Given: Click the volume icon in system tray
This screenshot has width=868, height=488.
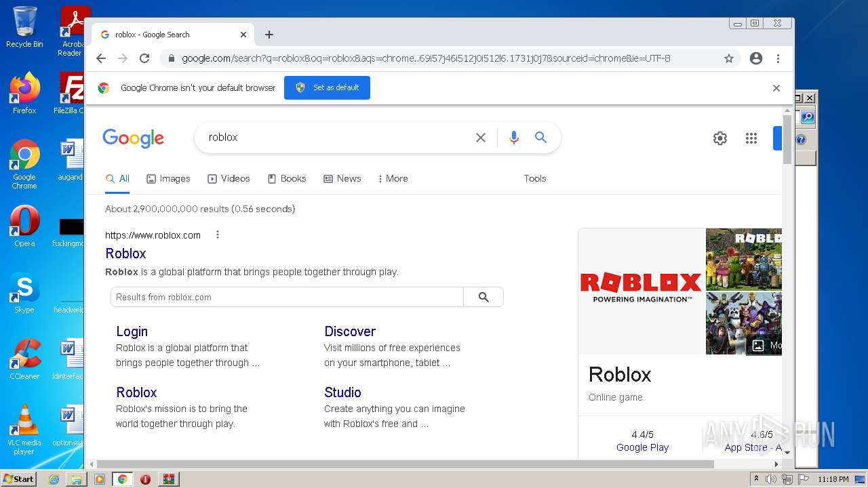Looking at the screenshot, I should 771,479.
